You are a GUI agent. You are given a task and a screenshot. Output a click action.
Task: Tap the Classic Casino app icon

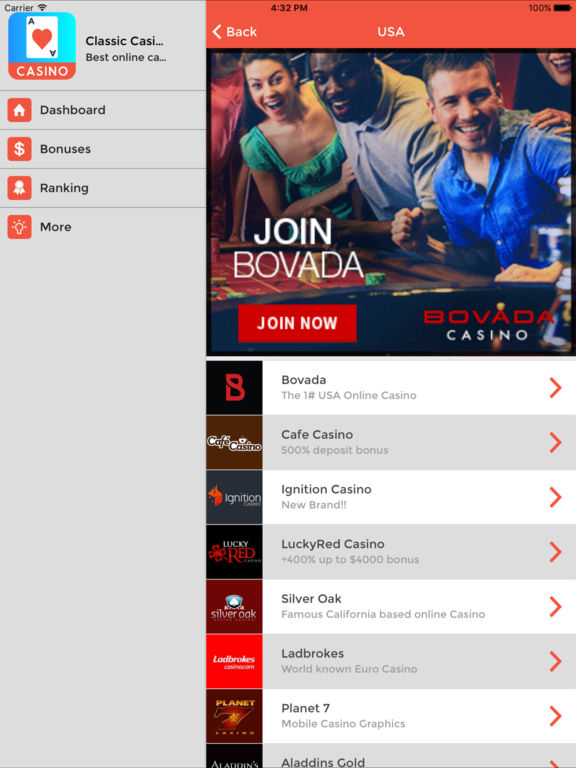pos(42,46)
